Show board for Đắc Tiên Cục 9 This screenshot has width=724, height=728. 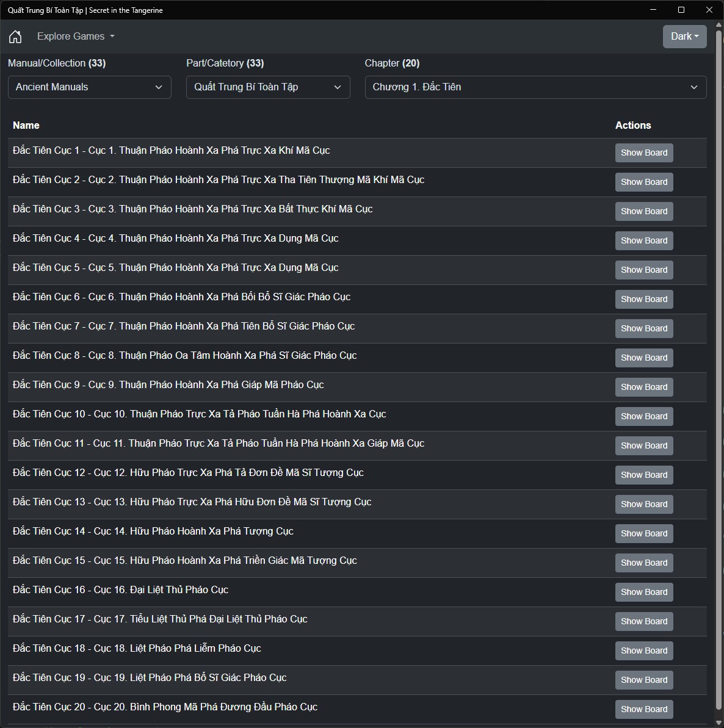click(643, 387)
